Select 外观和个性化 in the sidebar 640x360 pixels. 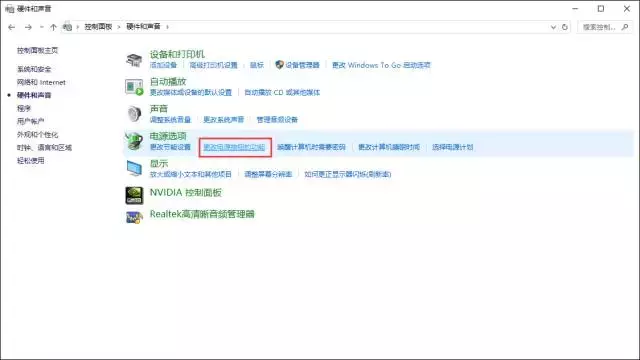pyautogui.click(x=38, y=134)
